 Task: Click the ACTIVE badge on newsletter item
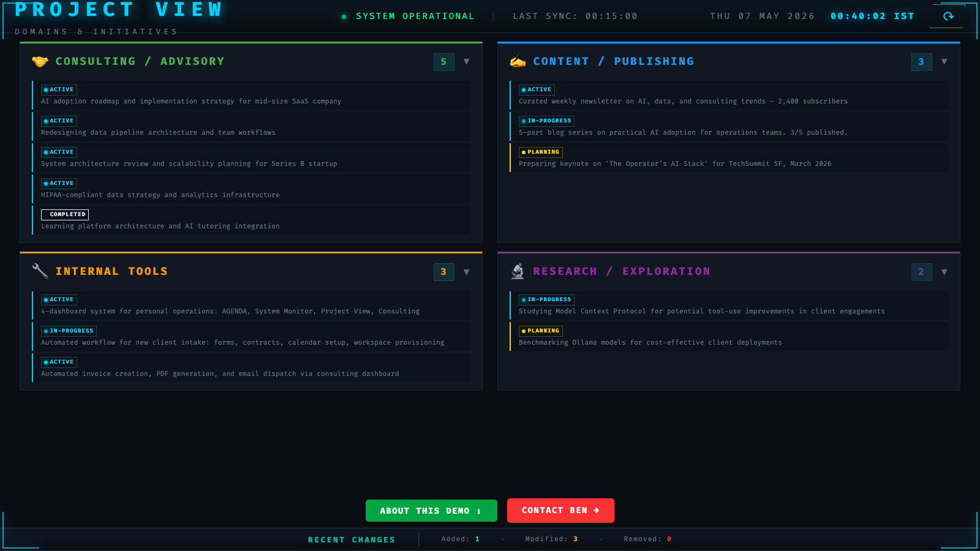(x=537, y=89)
